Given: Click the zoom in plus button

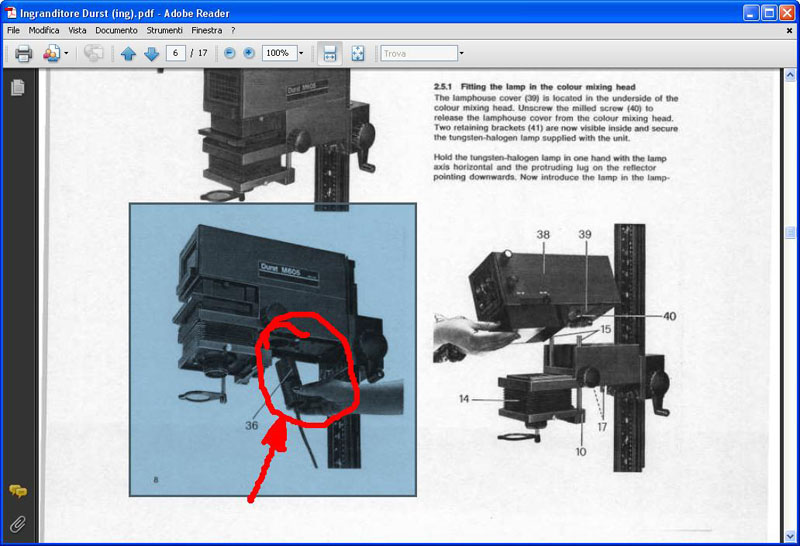Looking at the screenshot, I should pos(249,53).
